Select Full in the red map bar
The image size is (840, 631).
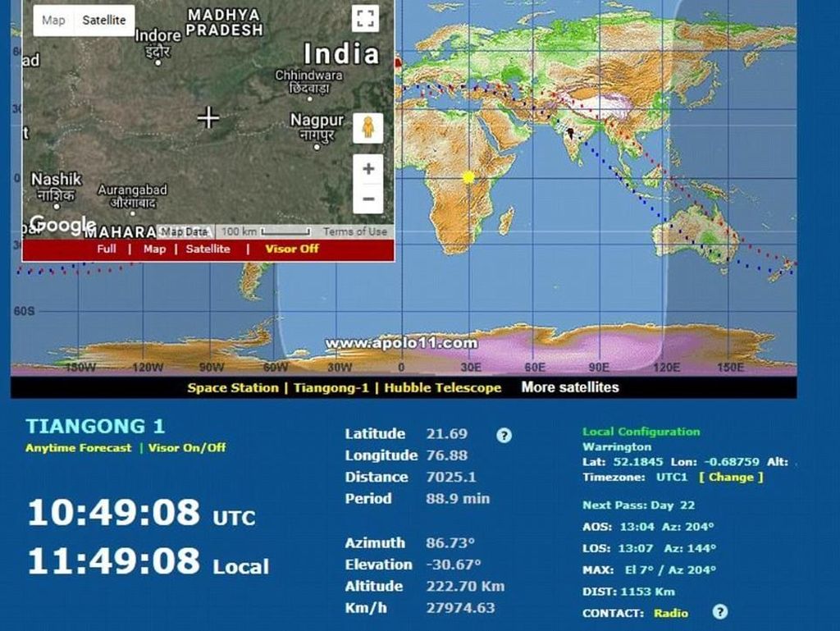(106, 249)
